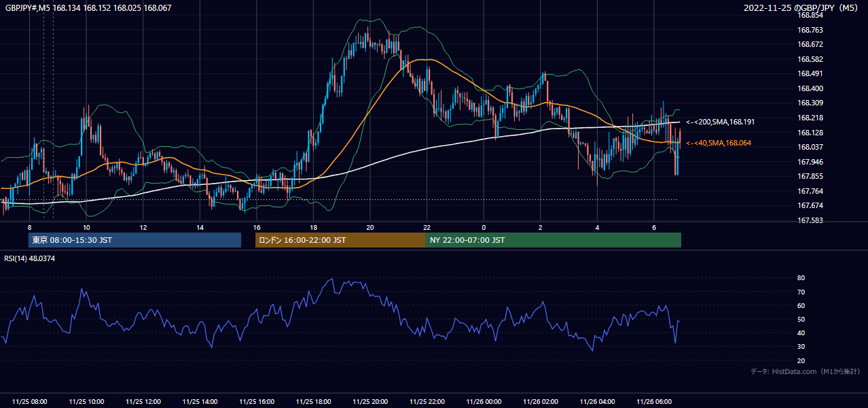This screenshot has width=868, height=408.
Task: Click price axis value 168.128
Action: (810, 133)
